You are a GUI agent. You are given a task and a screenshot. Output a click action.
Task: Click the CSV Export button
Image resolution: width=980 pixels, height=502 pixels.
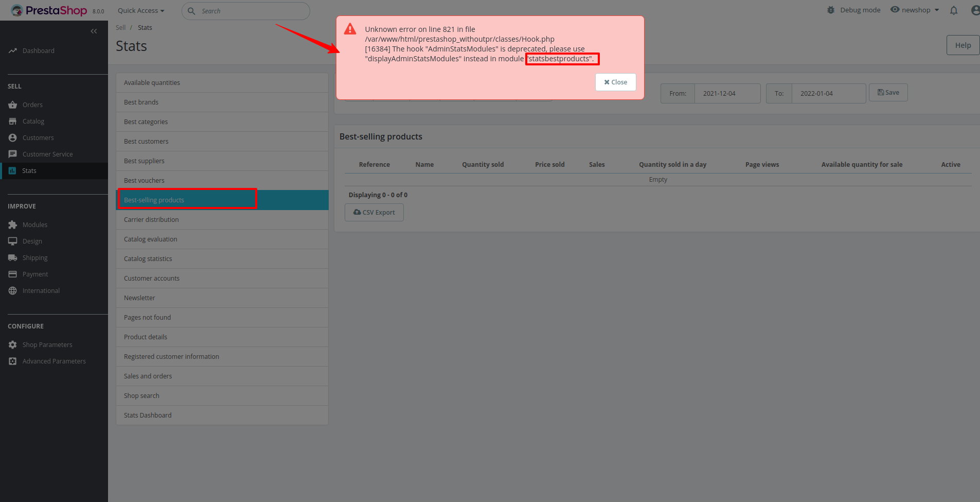tap(374, 212)
